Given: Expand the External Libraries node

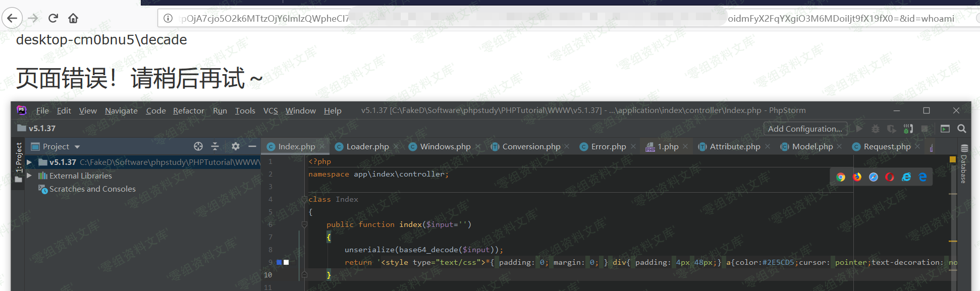Looking at the screenshot, I should [x=29, y=176].
